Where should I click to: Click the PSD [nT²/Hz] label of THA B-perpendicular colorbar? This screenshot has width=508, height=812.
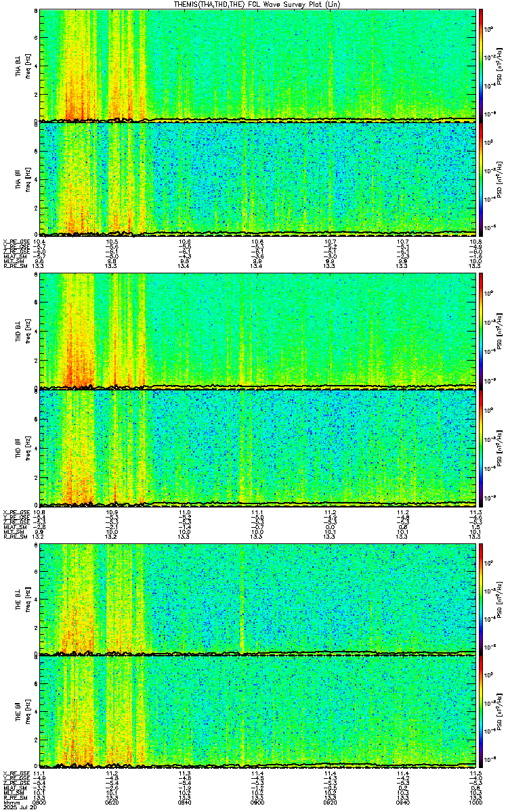click(501, 65)
